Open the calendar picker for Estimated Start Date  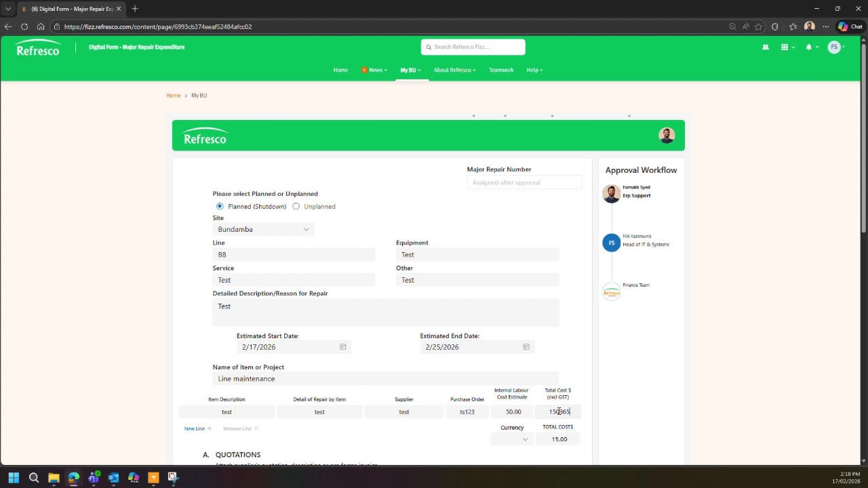(343, 347)
